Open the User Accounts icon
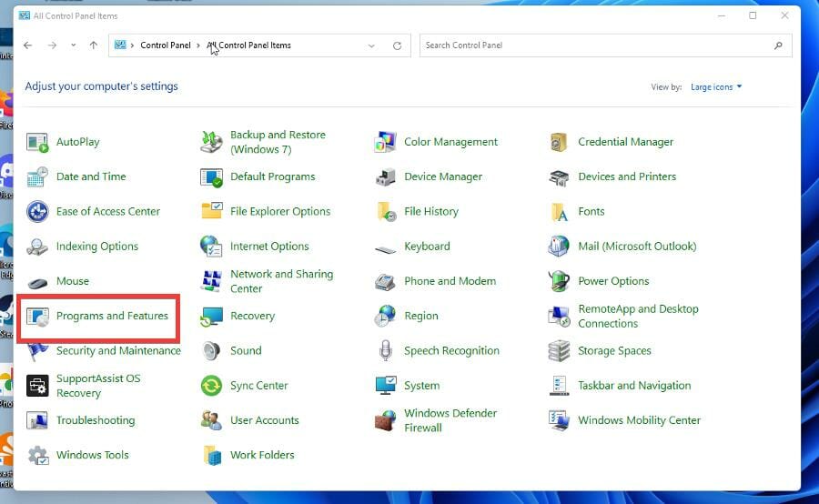This screenshot has width=819, height=504. (x=211, y=420)
